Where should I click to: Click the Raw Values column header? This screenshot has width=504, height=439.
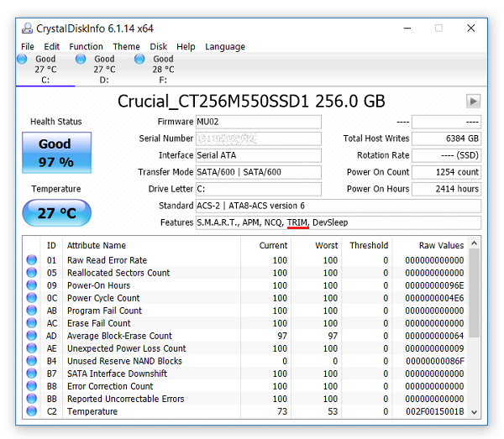coord(441,245)
